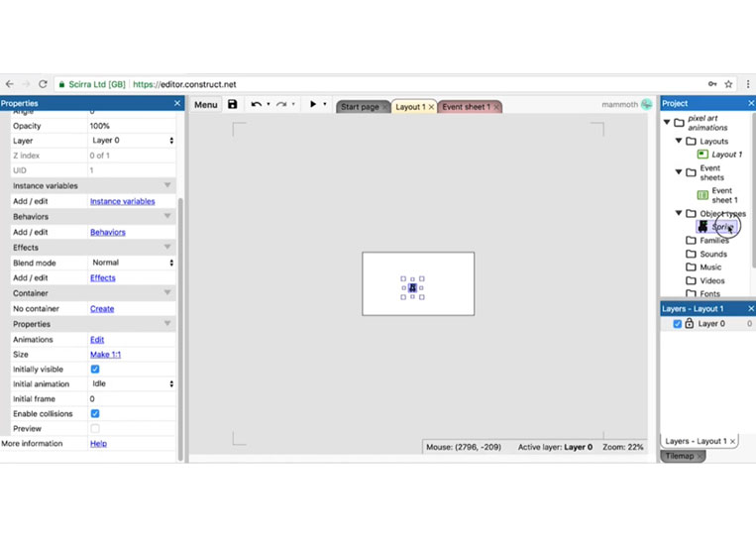The width and height of the screenshot is (756, 536).
Task: Click the save project icon
Action: [x=233, y=104]
